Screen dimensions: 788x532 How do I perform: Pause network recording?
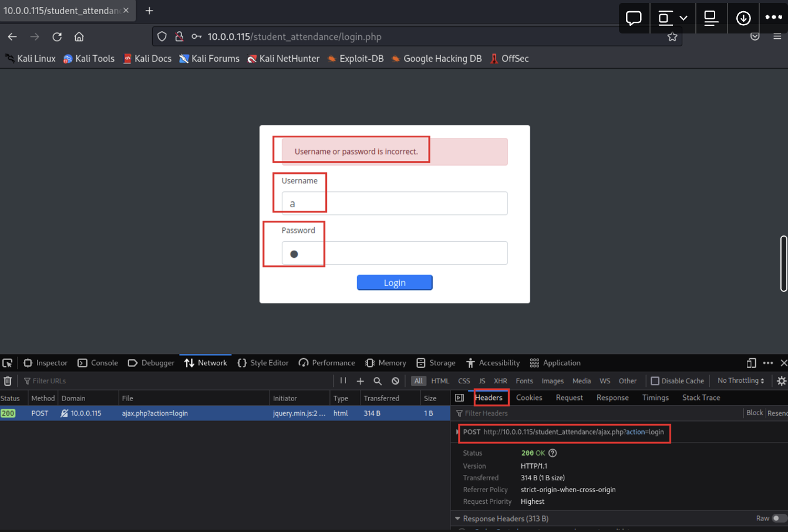343,381
